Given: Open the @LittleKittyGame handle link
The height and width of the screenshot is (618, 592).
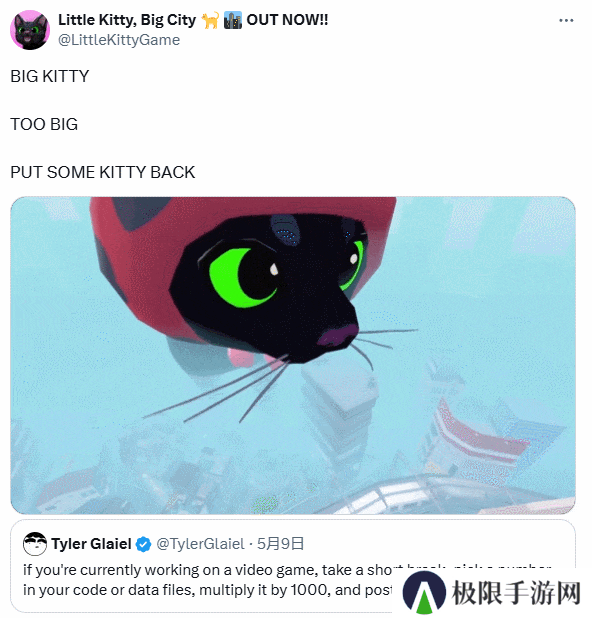Looking at the screenshot, I should [119, 40].
